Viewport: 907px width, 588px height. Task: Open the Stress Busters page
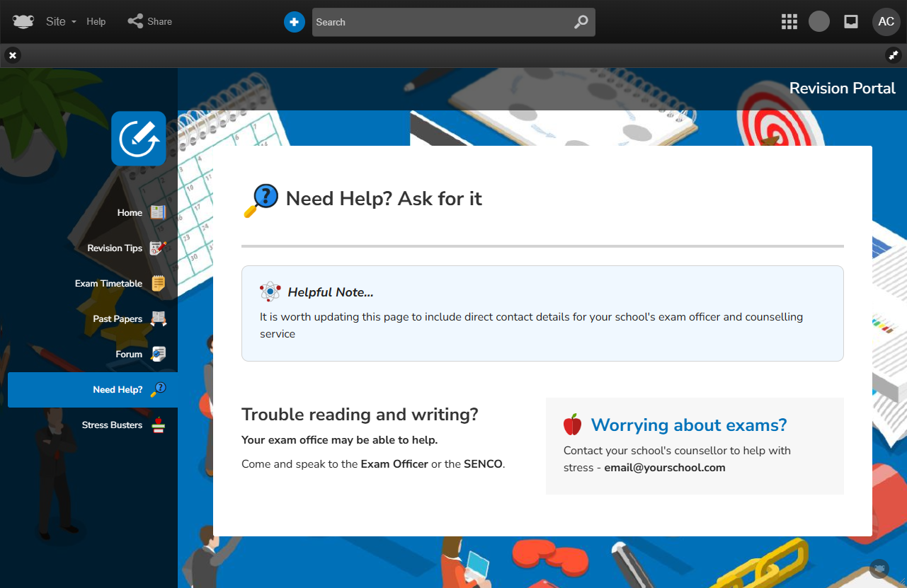click(x=112, y=425)
